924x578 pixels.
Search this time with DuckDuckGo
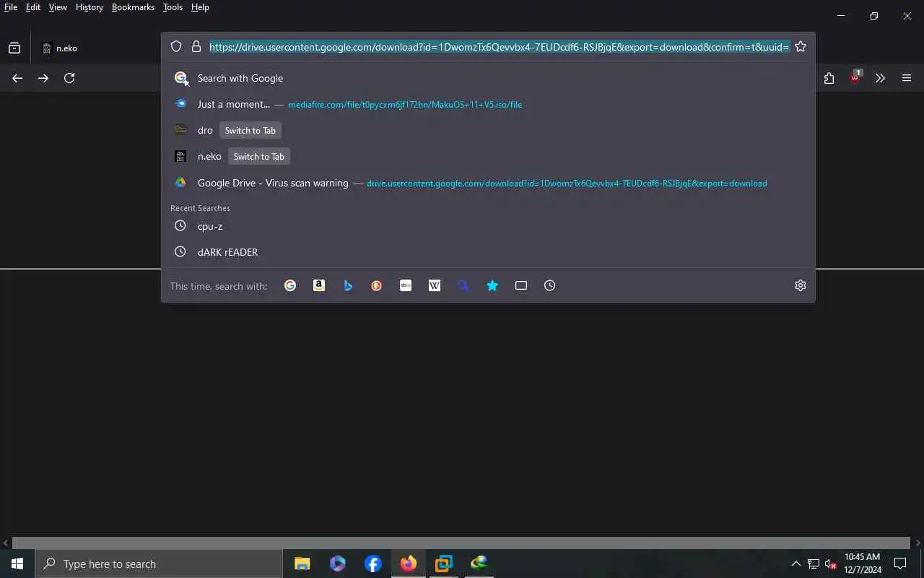tap(377, 285)
